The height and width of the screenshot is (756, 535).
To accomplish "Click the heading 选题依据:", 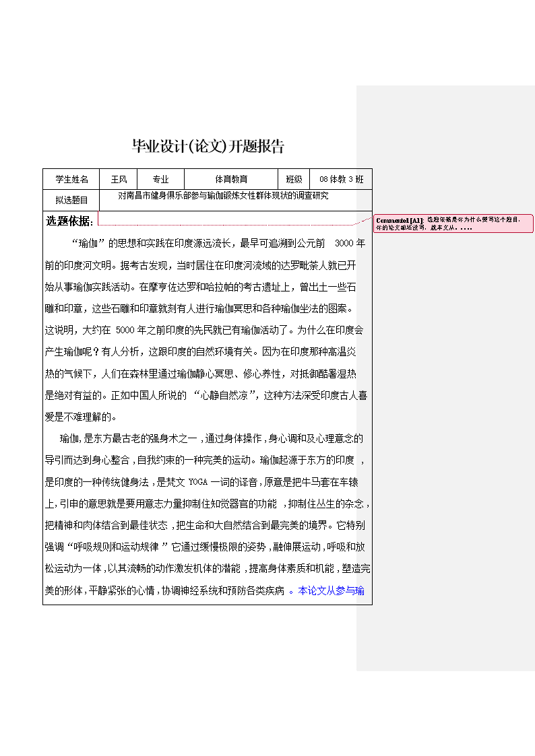I will pyautogui.click(x=69, y=221).
